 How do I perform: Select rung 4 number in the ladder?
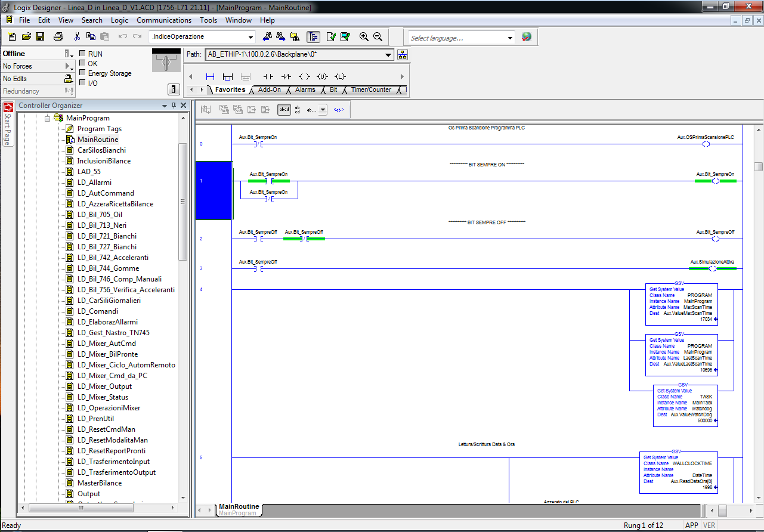(x=201, y=289)
